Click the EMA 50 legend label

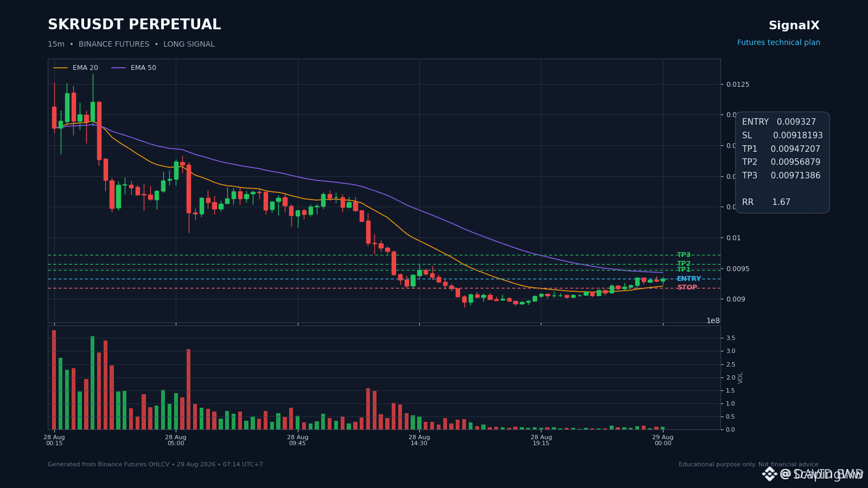coord(143,68)
